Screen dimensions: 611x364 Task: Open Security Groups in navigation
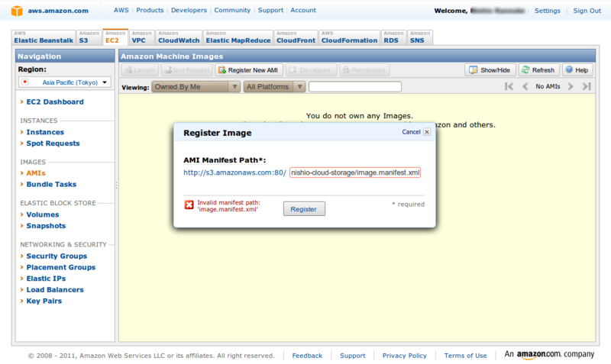57,256
